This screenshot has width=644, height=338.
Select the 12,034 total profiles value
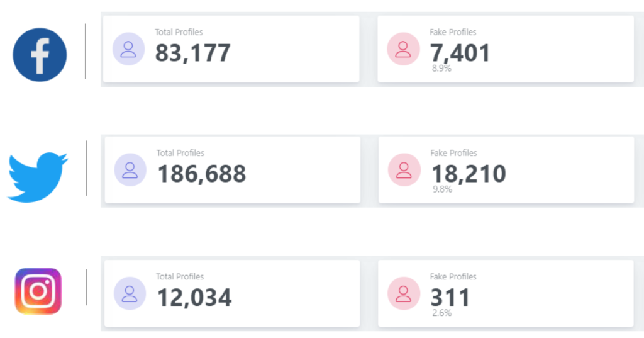[194, 297]
